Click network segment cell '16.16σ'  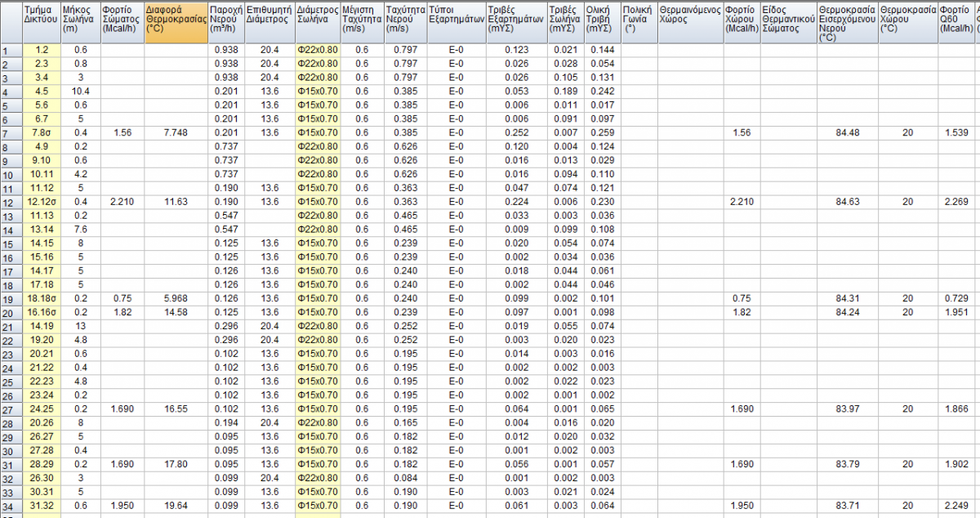[x=42, y=312]
